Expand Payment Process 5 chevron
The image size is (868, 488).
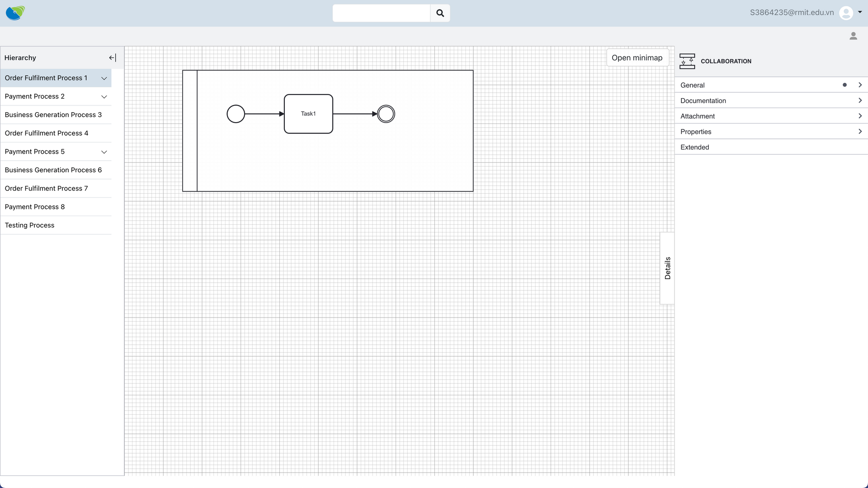tap(104, 152)
